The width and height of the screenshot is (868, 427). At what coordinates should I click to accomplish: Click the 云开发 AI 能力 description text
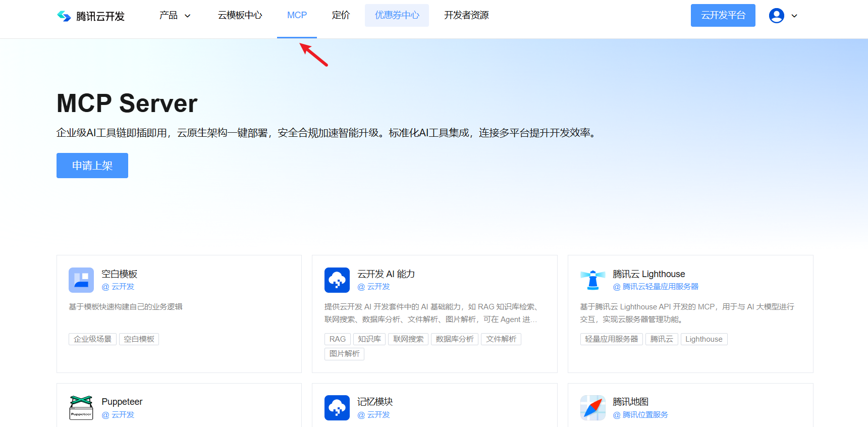pos(431,313)
